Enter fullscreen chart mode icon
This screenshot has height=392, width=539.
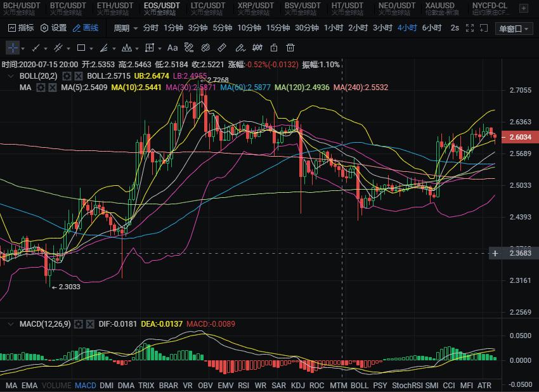470,28
